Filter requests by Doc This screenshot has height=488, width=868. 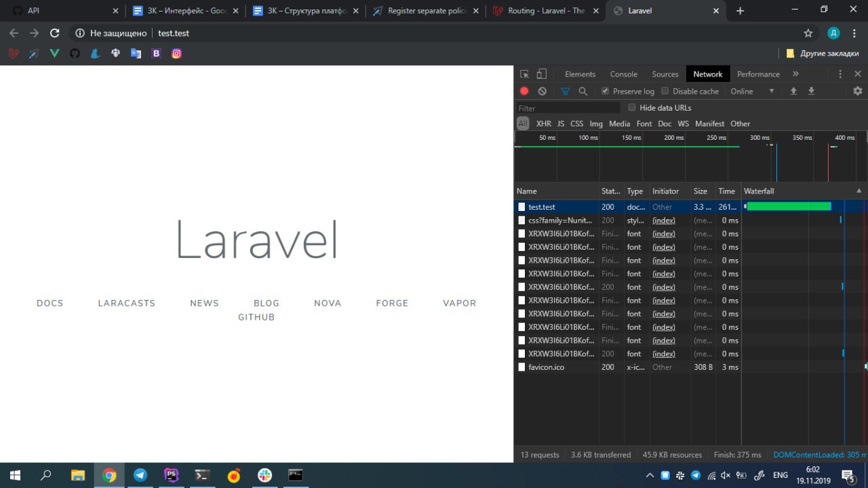[x=665, y=124]
